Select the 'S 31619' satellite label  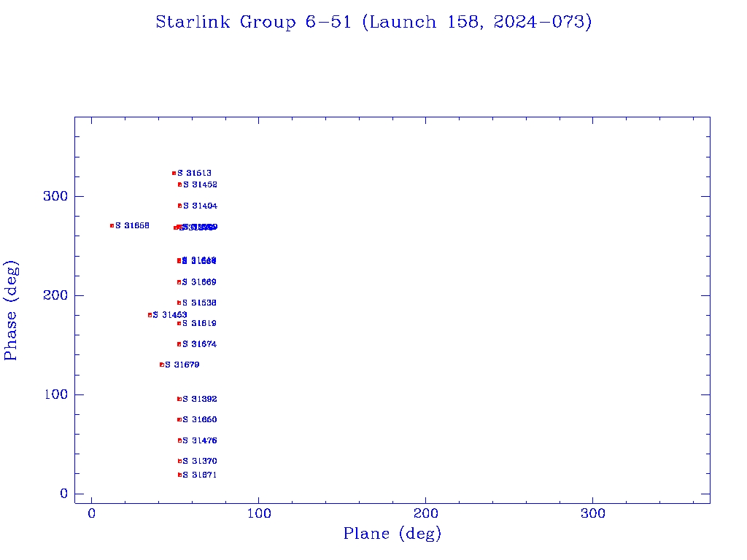coord(200,323)
